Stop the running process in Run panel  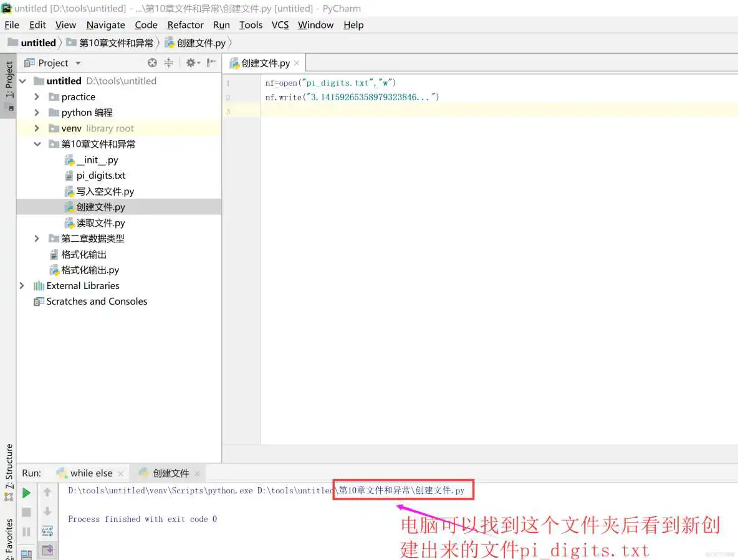click(x=26, y=511)
